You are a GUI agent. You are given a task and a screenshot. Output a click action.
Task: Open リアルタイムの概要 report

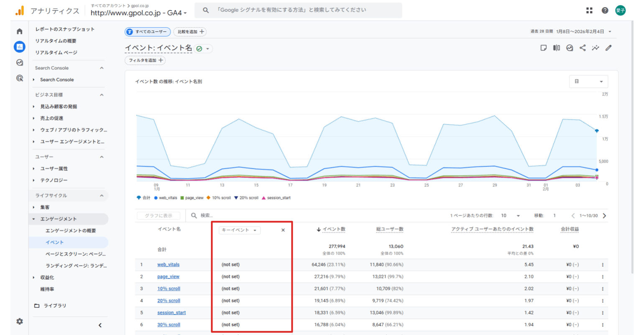click(x=56, y=41)
